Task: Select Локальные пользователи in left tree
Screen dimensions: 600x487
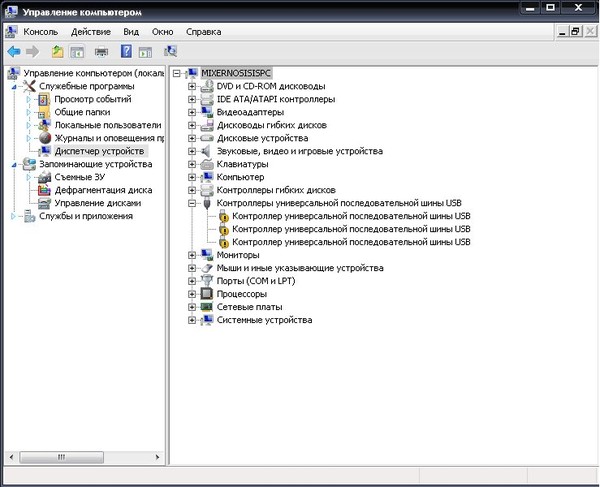Action: 108,125
